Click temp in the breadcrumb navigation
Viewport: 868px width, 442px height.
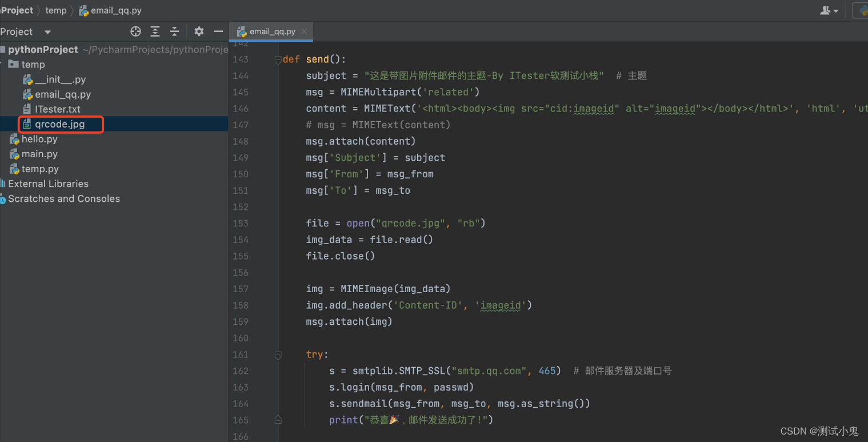55,10
